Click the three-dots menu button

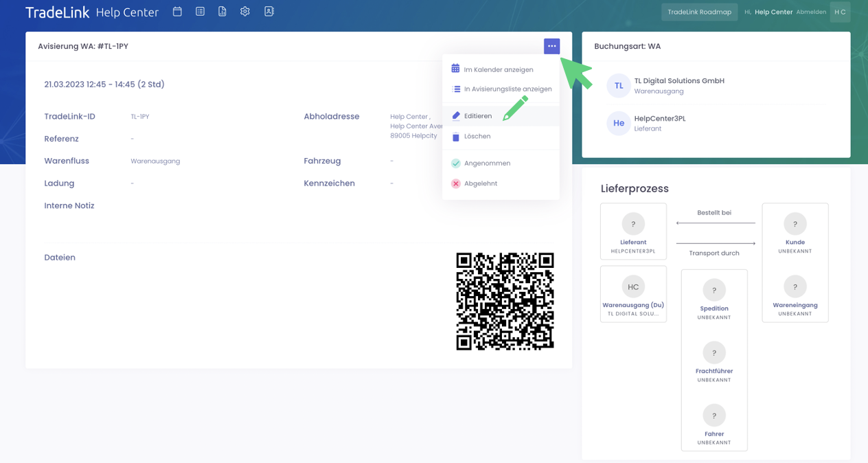click(x=551, y=46)
